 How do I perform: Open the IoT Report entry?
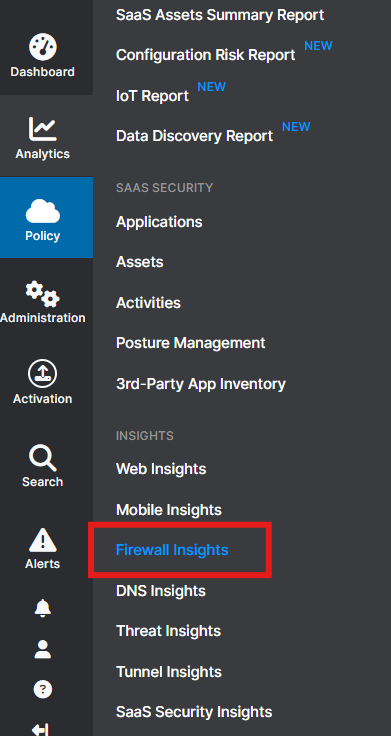[x=152, y=96]
